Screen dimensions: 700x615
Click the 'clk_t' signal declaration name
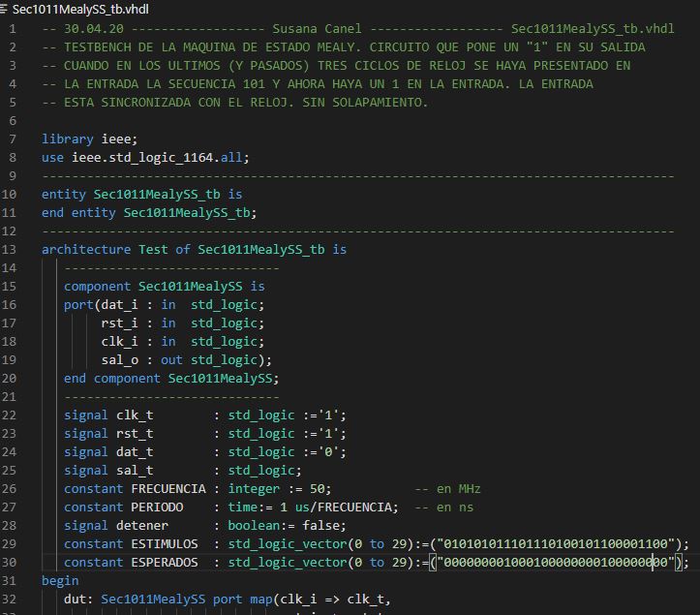(135, 415)
